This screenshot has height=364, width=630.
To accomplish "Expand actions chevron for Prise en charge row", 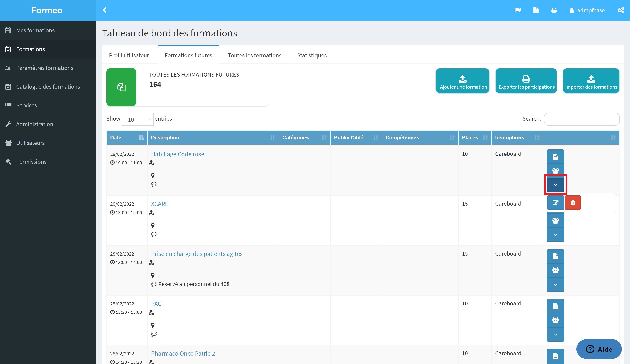I will 555,284.
